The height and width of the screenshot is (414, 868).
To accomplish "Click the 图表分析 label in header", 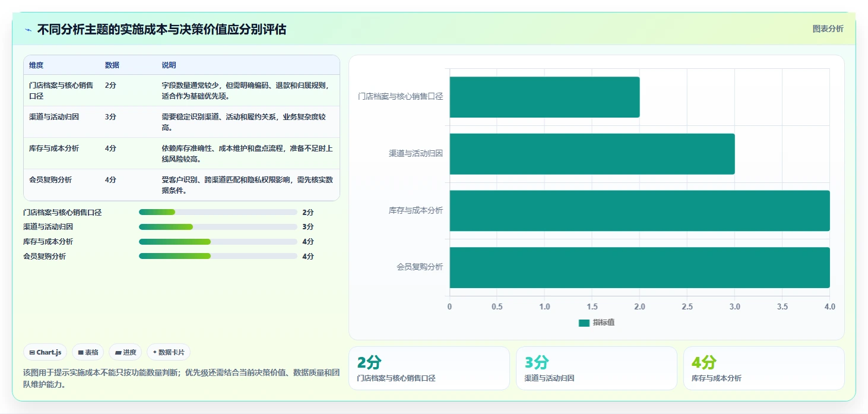I will tap(828, 29).
